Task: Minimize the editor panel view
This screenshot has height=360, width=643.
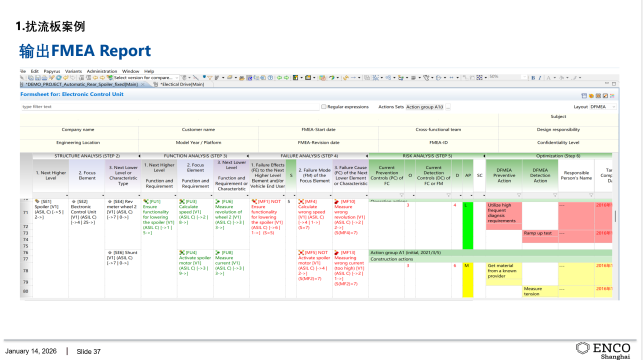Action: coord(607,83)
